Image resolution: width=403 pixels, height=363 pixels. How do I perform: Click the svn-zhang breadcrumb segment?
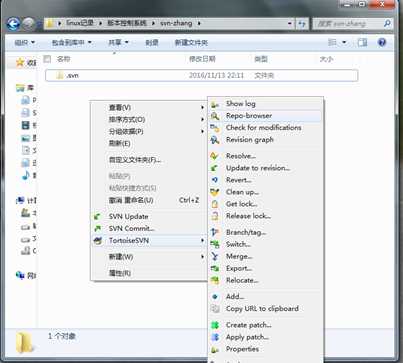[176, 23]
